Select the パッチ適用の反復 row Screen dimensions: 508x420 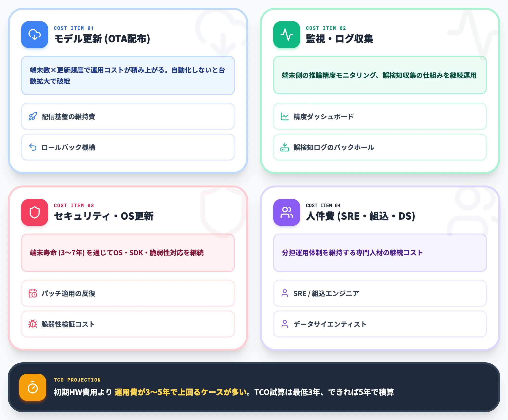point(128,293)
